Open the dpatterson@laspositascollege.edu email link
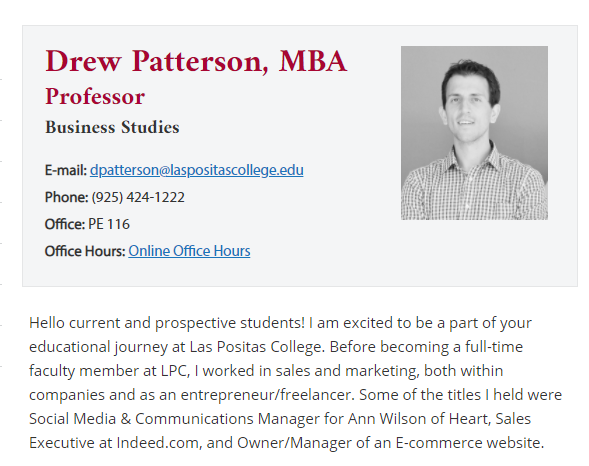 coord(196,170)
